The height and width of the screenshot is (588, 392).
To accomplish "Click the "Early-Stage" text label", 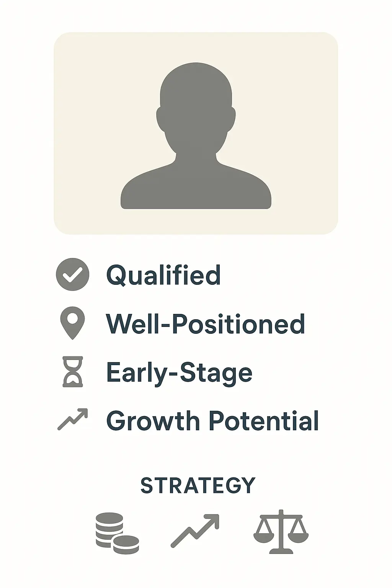I will coord(179,372).
